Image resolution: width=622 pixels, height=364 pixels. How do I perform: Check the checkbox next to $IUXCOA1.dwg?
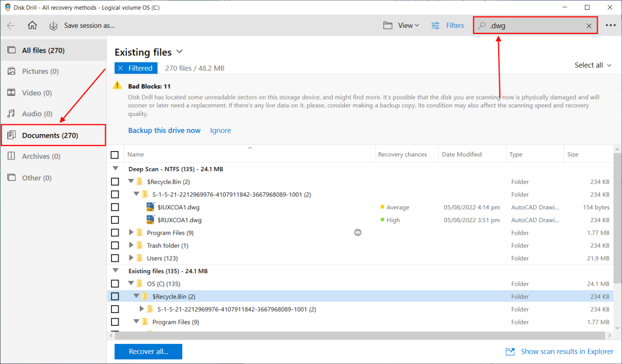coord(115,207)
